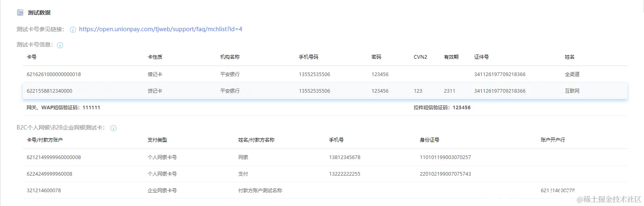Click the 借记卡 cell
644x206 pixels.
[155, 74]
